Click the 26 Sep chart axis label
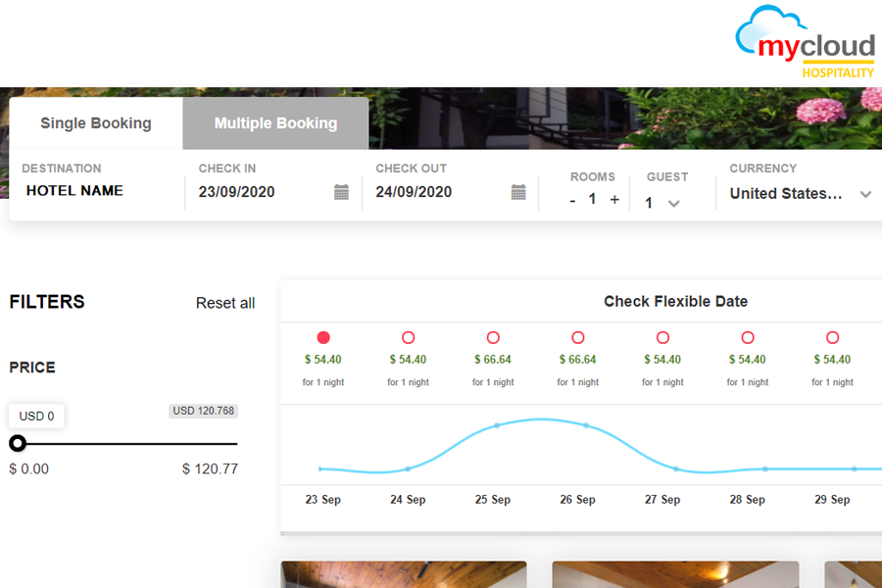This screenshot has width=882, height=588. pos(577,499)
